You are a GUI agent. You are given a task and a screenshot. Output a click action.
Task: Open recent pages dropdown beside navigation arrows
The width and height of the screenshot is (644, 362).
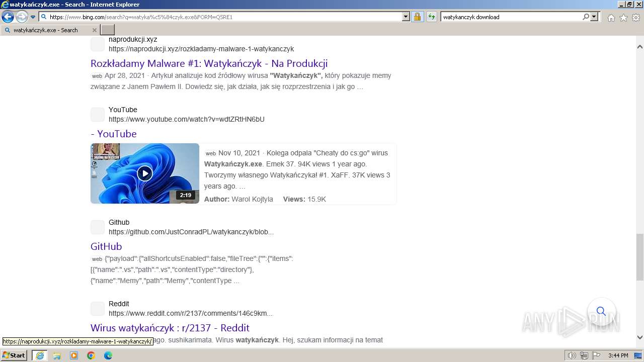pyautogui.click(x=33, y=17)
